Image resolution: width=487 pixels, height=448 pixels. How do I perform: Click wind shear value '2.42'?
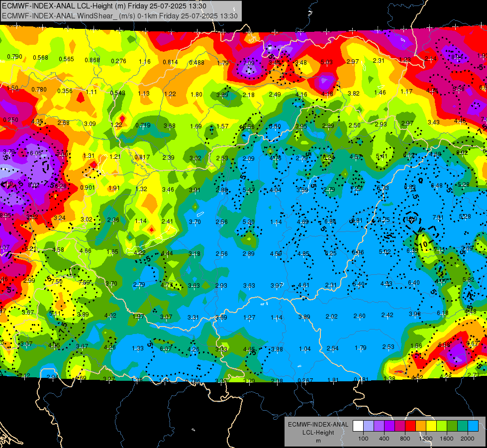click(388, 315)
